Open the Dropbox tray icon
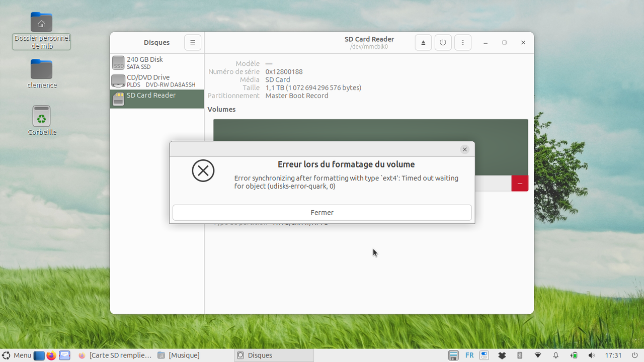Image resolution: width=644 pixels, height=362 pixels. tap(502, 355)
